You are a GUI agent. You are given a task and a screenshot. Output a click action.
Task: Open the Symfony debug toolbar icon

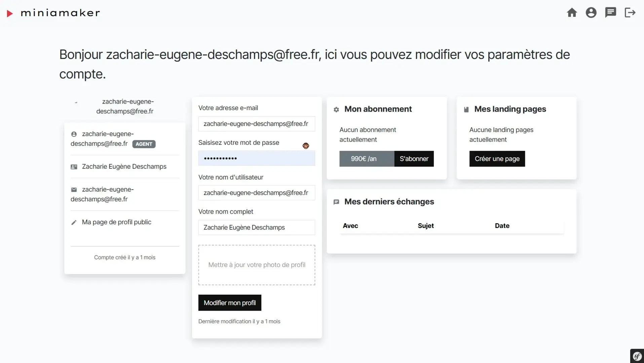637,356
